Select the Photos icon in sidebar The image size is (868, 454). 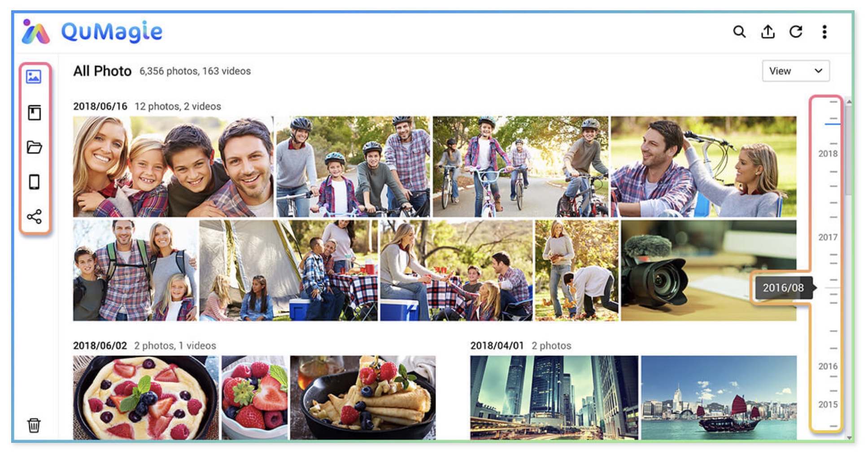(34, 77)
